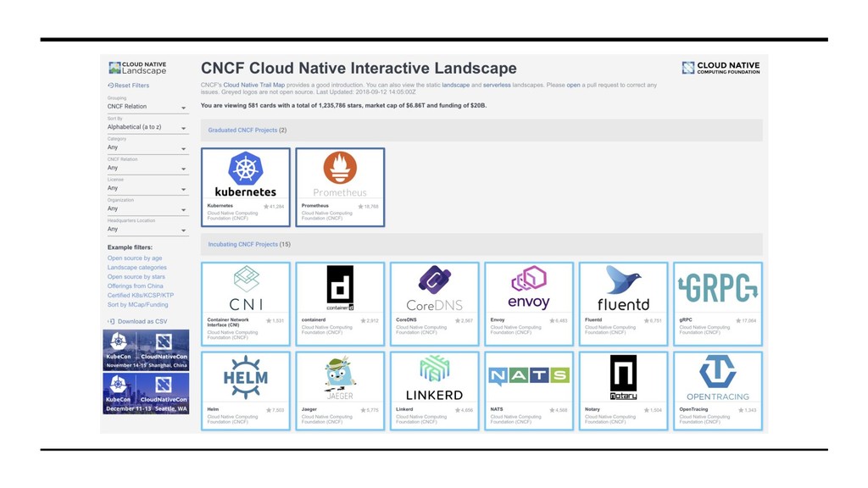The height and width of the screenshot is (488, 868).
Task: Click the Envoy project name text
Action: (498, 319)
